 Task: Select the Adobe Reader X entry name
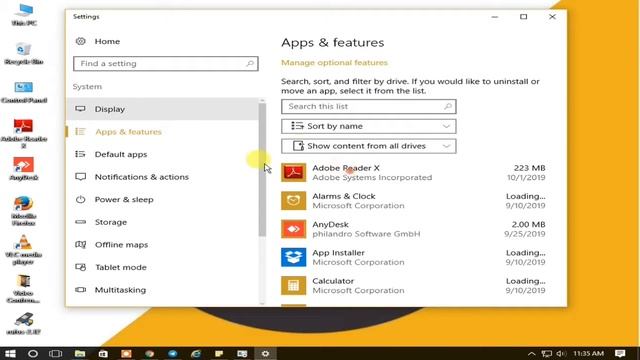[x=346, y=168]
